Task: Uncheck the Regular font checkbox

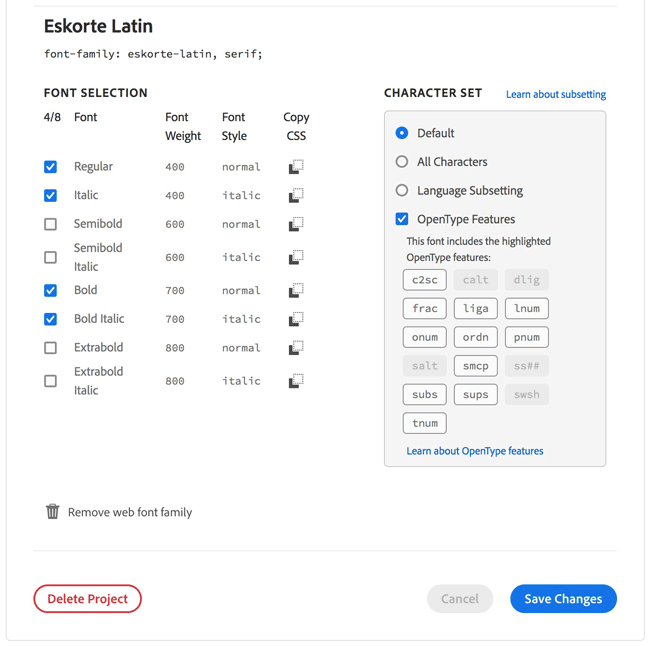Action: [x=51, y=167]
